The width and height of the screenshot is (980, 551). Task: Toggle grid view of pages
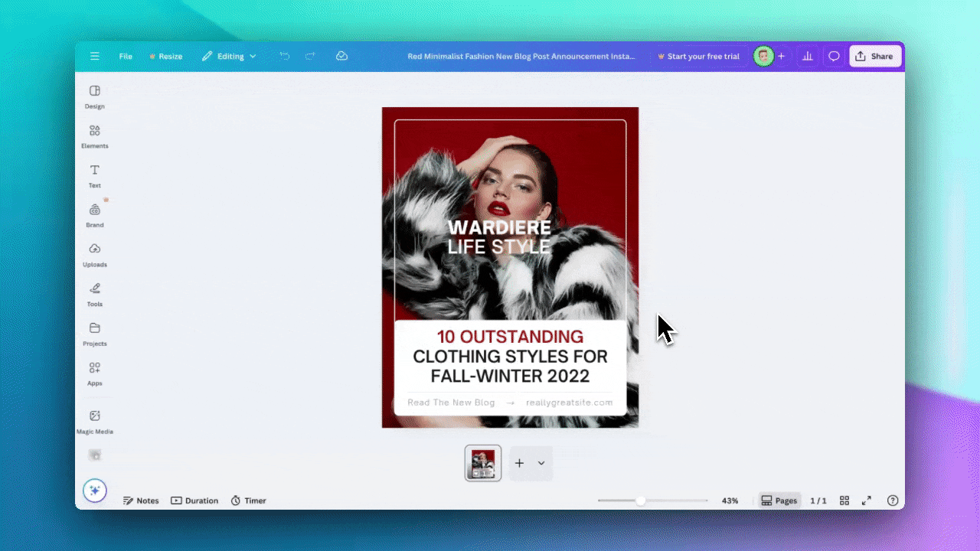coord(844,500)
